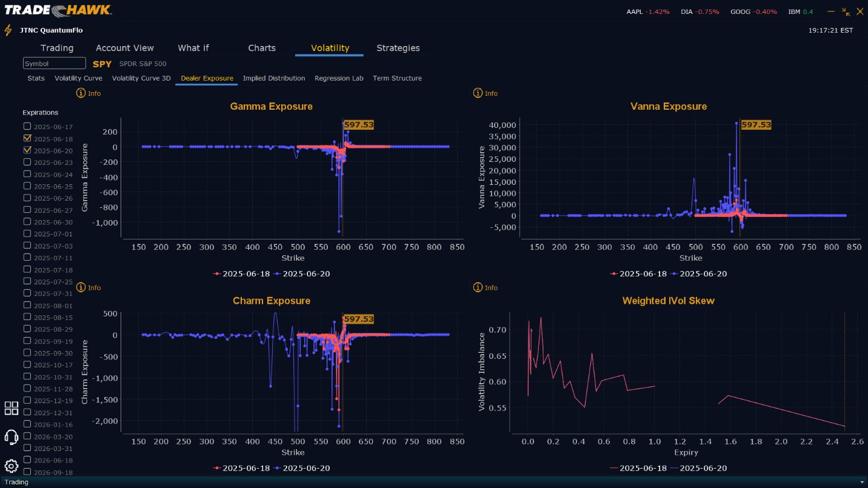The height and width of the screenshot is (488, 868).
Task: Open the settings gear icon
Action: [x=12, y=466]
